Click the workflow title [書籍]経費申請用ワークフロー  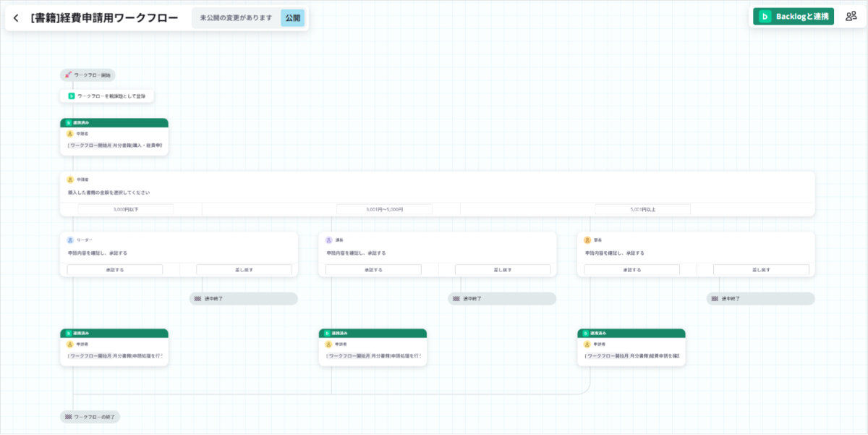click(x=104, y=18)
